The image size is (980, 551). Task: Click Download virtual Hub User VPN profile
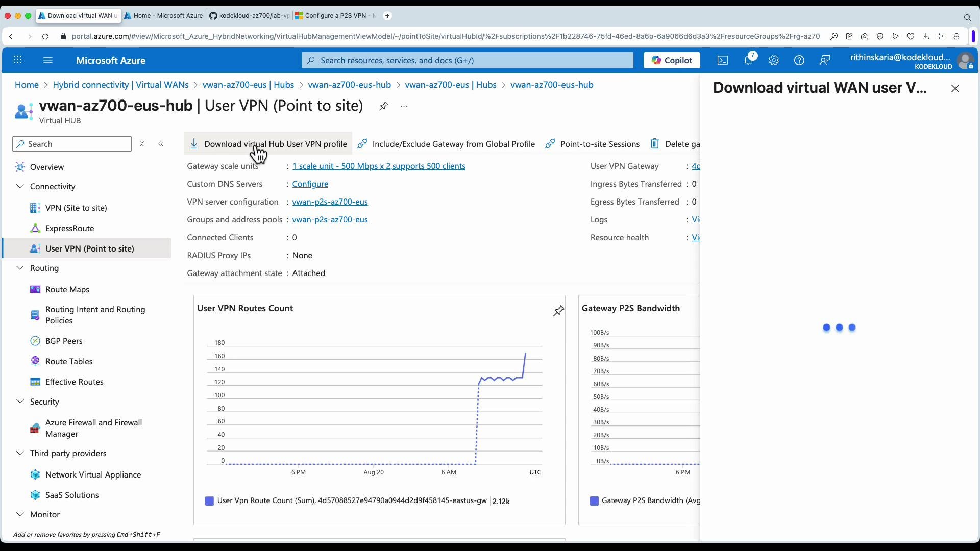coord(268,144)
